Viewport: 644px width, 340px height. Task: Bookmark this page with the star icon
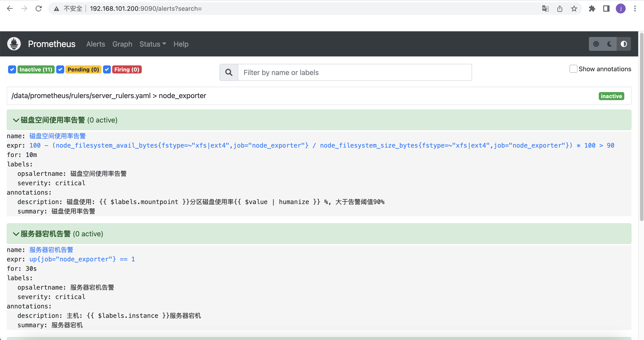[x=574, y=9]
